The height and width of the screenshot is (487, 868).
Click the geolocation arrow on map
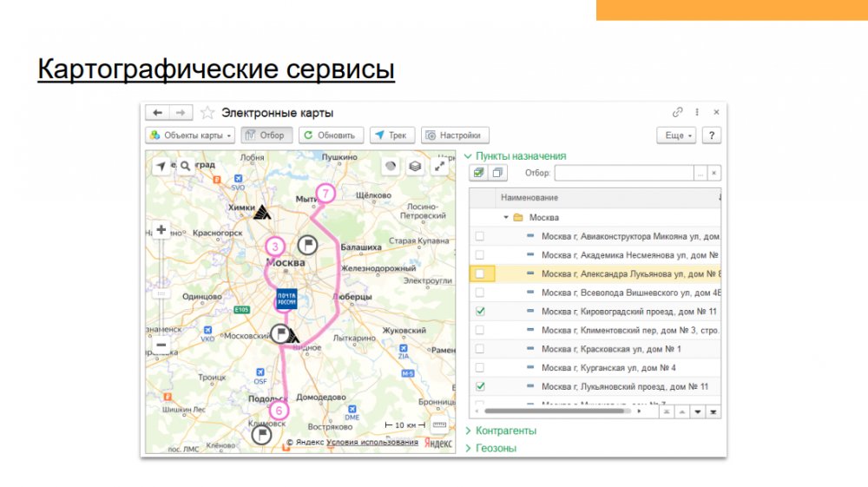[161, 165]
